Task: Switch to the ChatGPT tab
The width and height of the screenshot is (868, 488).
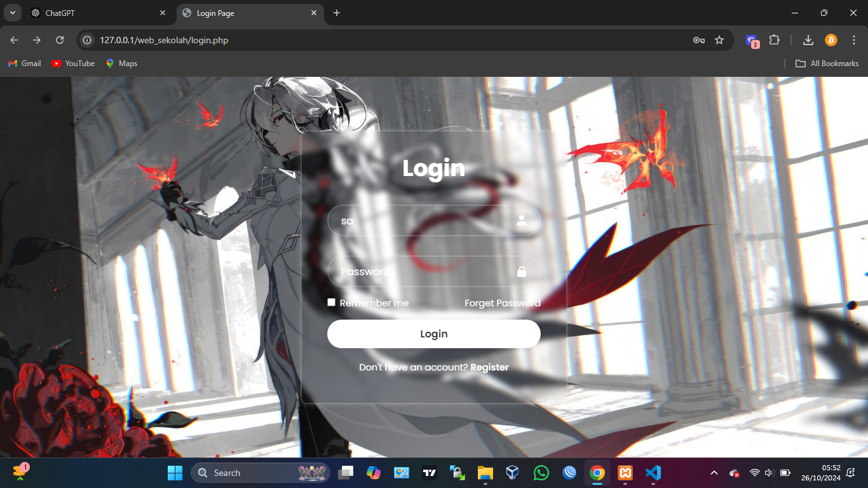Action: tap(98, 13)
